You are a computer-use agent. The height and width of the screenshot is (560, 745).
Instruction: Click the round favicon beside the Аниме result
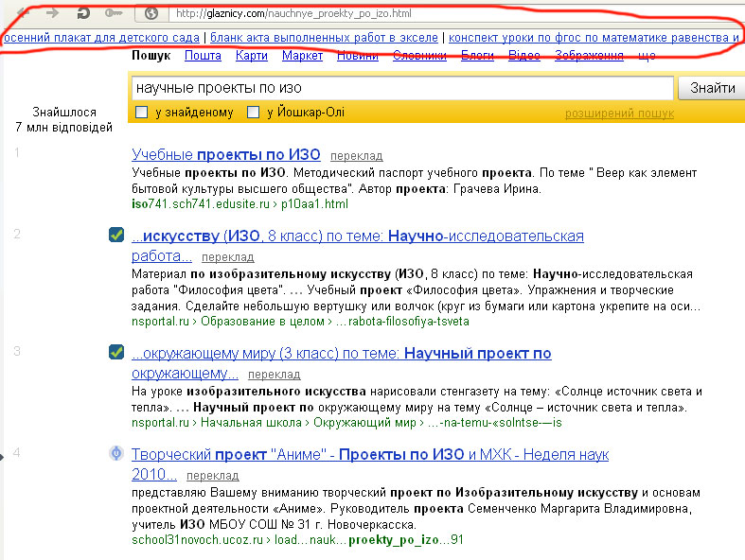[x=116, y=453]
